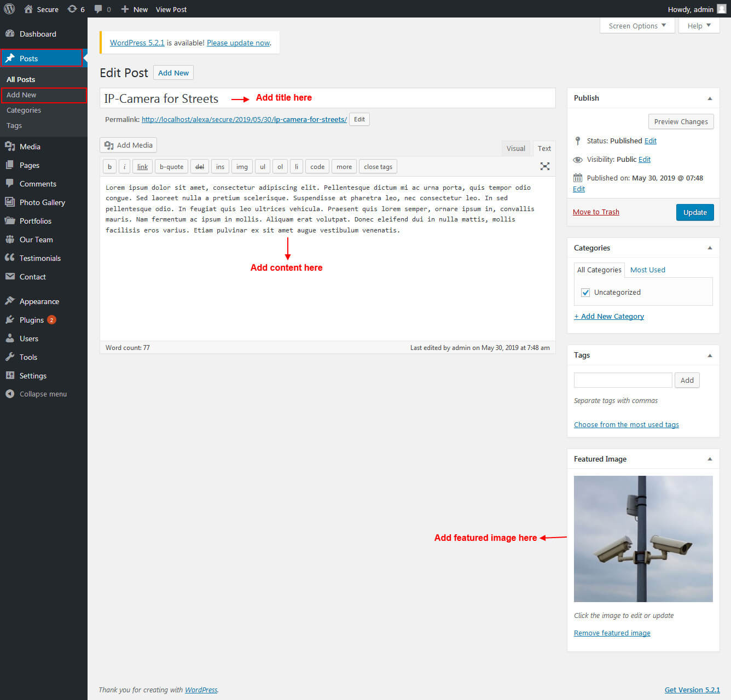
Task: Toggle distraction-free writing mode icon
Action: pyautogui.click(x=545, y=166)
